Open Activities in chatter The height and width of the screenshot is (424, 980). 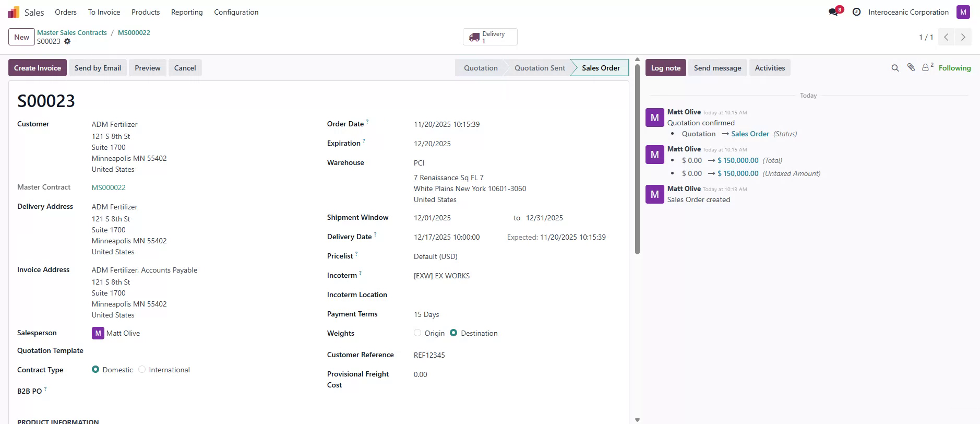tap(770, 68)
